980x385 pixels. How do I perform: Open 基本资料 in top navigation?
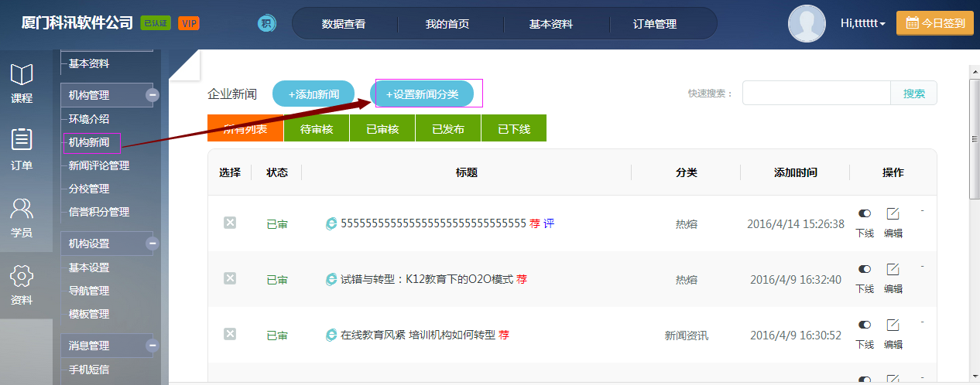[x=551, y=24]
